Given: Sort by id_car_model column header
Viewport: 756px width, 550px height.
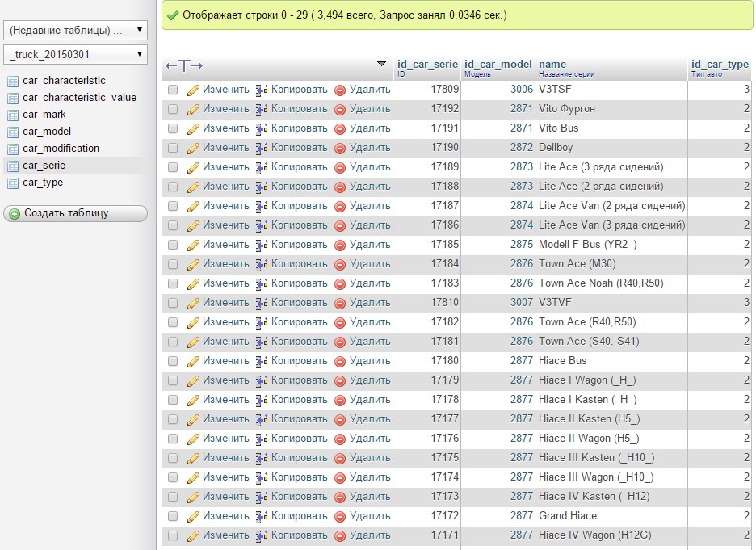Looking at the screenshot, I should [498, 64].
